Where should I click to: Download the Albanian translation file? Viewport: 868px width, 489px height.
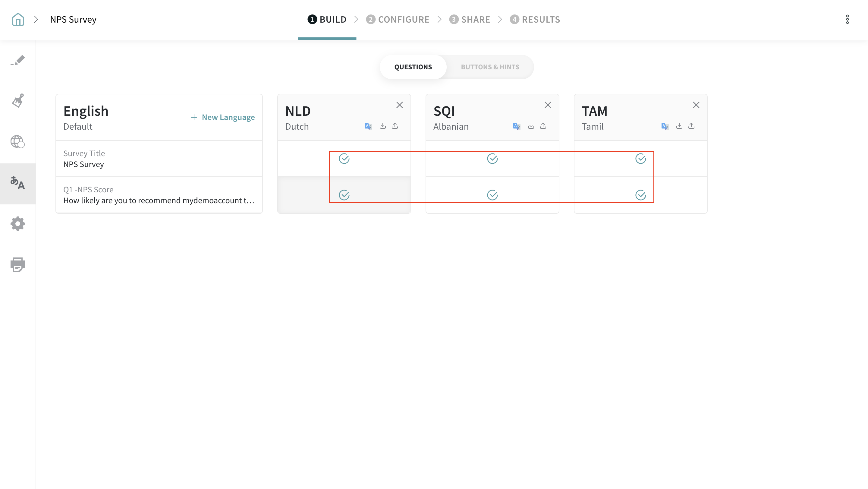[531, 126]
